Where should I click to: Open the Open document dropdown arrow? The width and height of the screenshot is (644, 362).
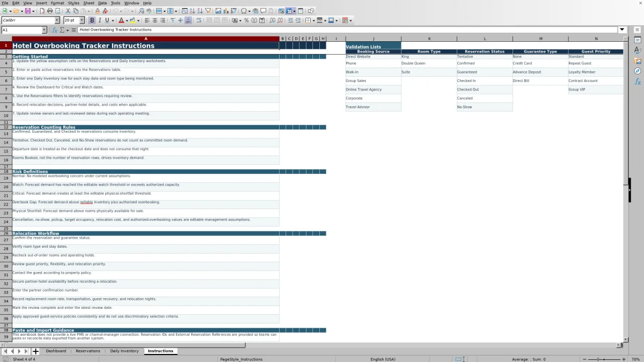(x=21, y=11)
